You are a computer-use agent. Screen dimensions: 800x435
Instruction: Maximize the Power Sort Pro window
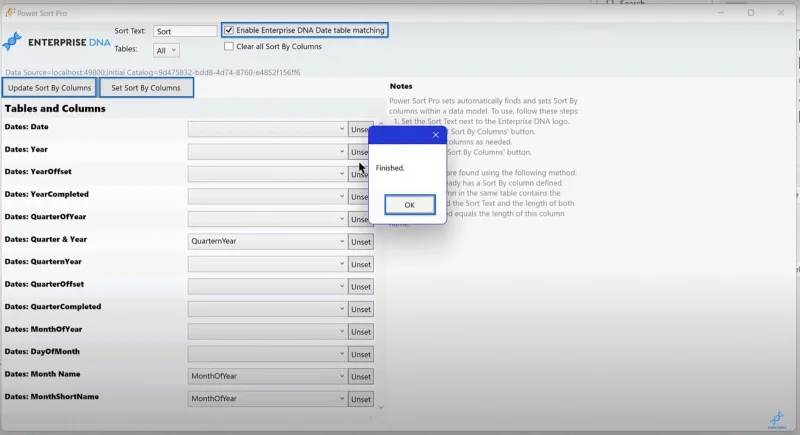(x=751, y=13)
